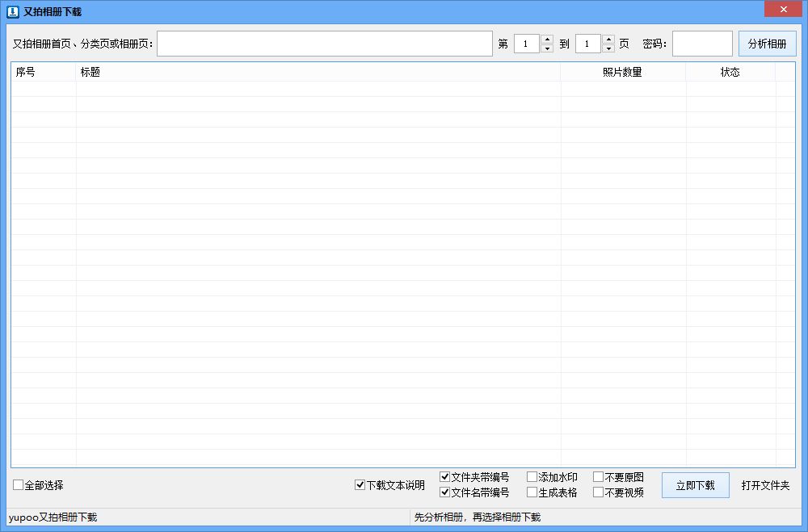This screenshot has height=532, width=808.
Task: Click status hint 先分析相册，再选择相册下载
Action: point(478,517)
